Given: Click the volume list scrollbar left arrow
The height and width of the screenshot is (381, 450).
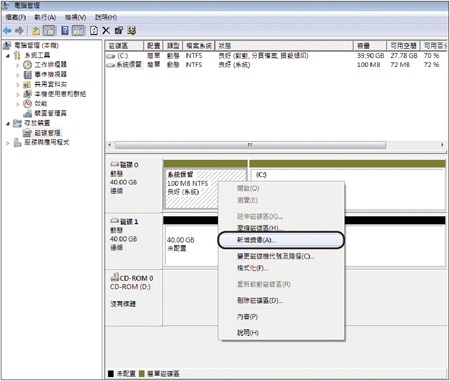Looking at the screenshot, I should click(x=110, y=145).
